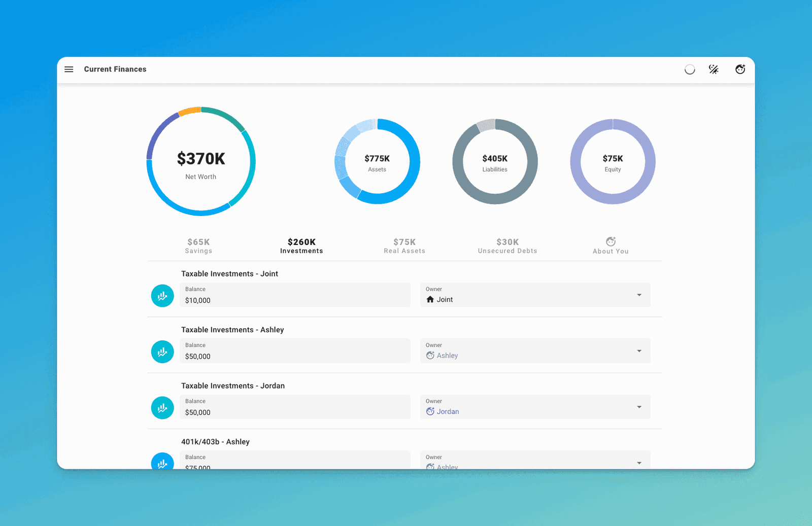Click the $370K Net Worth donut chart

click(201, 161)
